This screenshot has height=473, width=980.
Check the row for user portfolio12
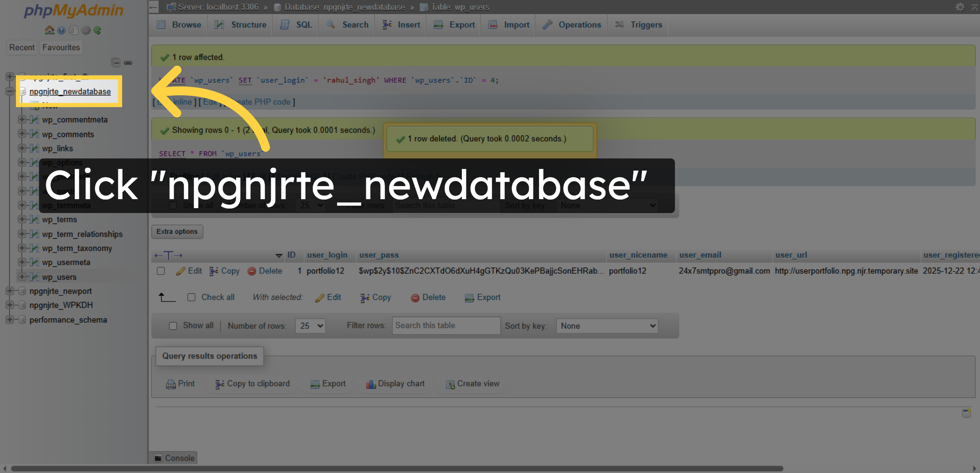161,271
